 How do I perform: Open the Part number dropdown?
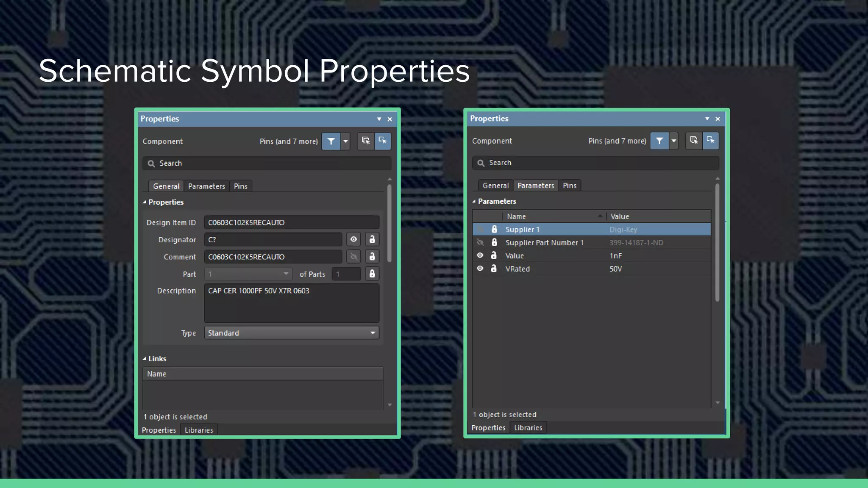248,274
